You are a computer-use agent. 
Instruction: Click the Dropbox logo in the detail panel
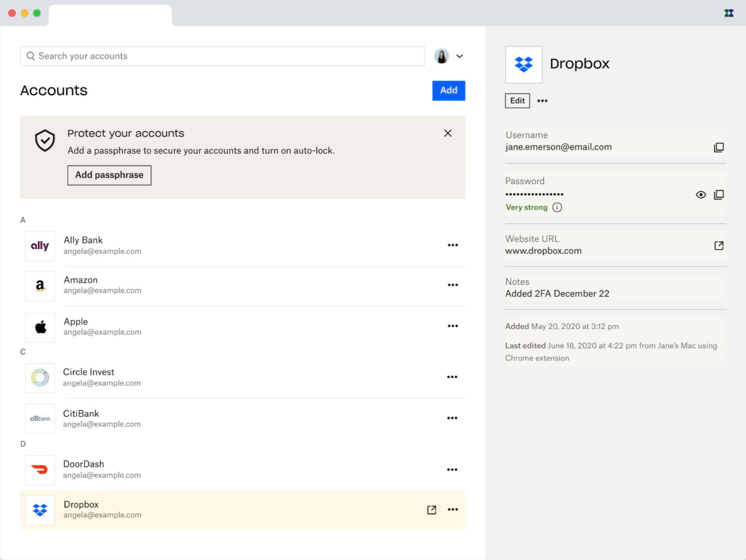click(x=523, y=64)
